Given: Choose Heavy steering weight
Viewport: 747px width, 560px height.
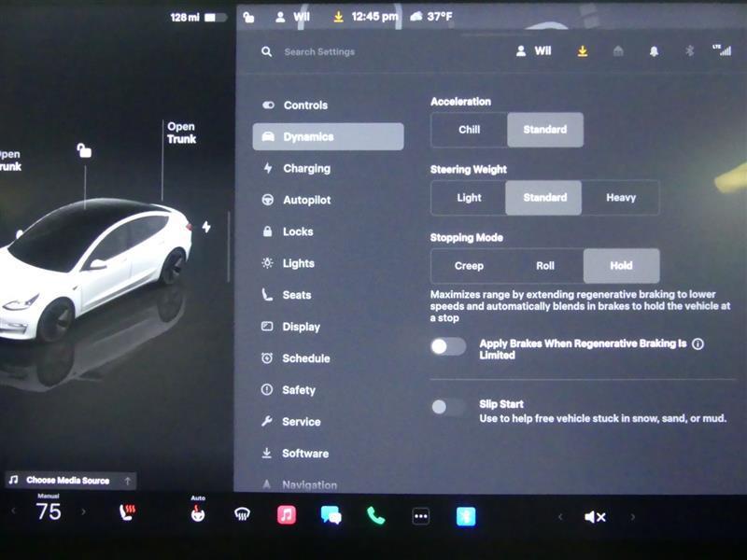Looking at the screenshot, I should [624, 198].
